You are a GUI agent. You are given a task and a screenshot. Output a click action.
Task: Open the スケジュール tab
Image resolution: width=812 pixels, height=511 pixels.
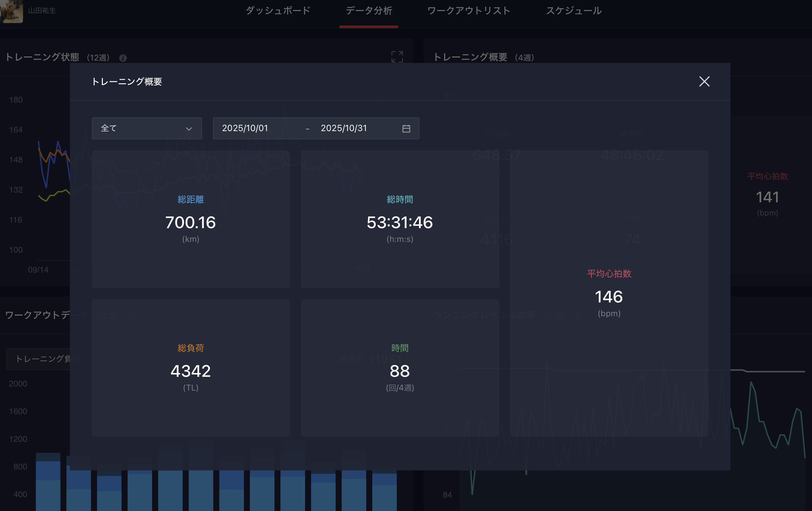pos(574,11)
